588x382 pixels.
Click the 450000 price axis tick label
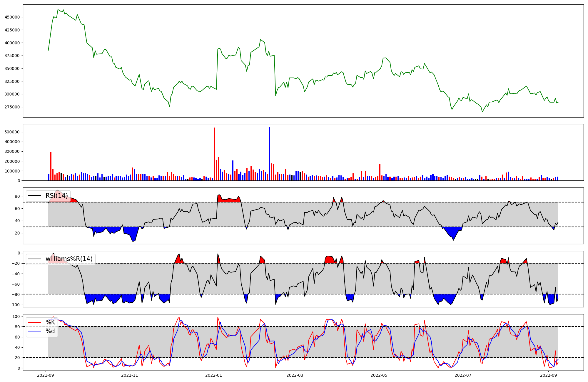pos(12,17)
